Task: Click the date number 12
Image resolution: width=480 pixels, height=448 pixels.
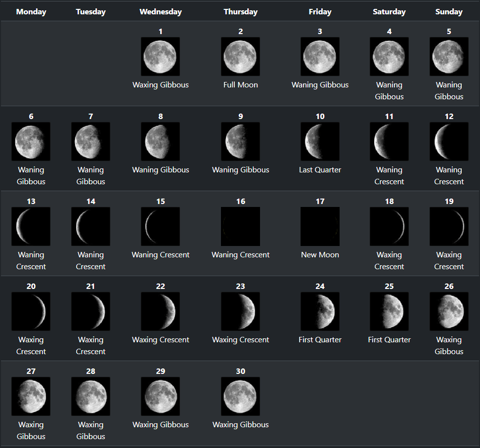Action: pos(449,117)
